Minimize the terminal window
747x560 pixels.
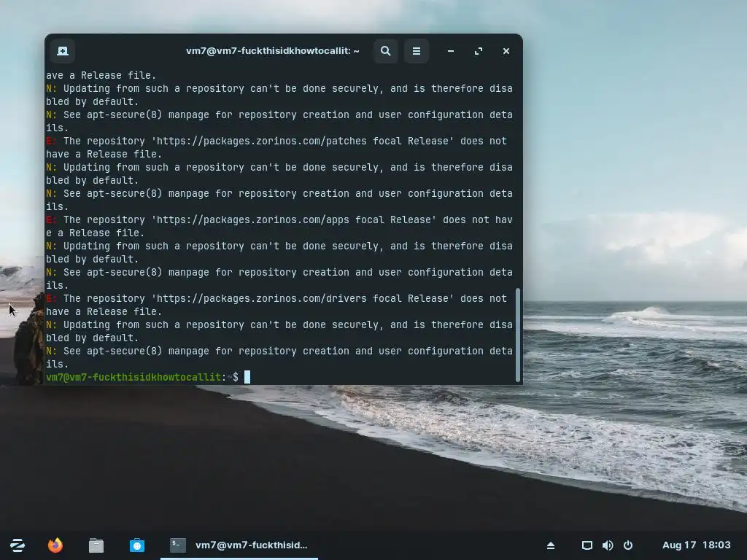tap(451, 51)
